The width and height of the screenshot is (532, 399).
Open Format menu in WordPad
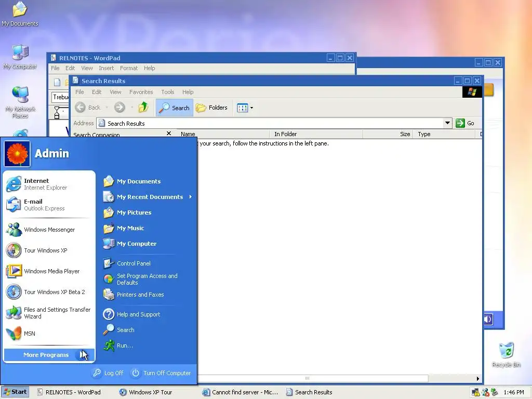[129, 68]
